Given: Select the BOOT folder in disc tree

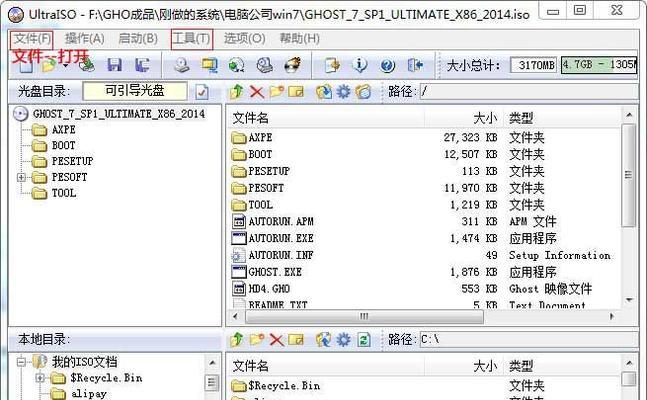Looking at the screenshot, I should [x=64, y=146].
